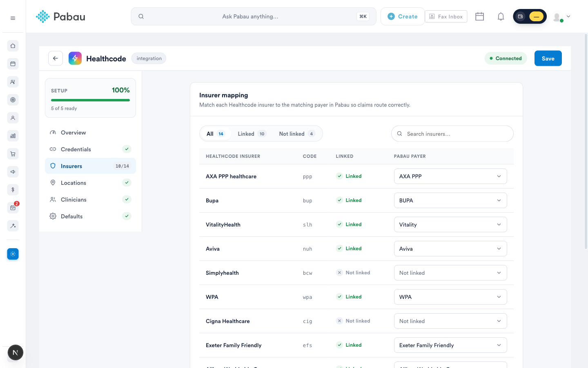The width and height of the screenshot is (588, 368).
Task: Click the ⌘K shortcut badge
Action: pyautogui.click(x=363, y=16)
